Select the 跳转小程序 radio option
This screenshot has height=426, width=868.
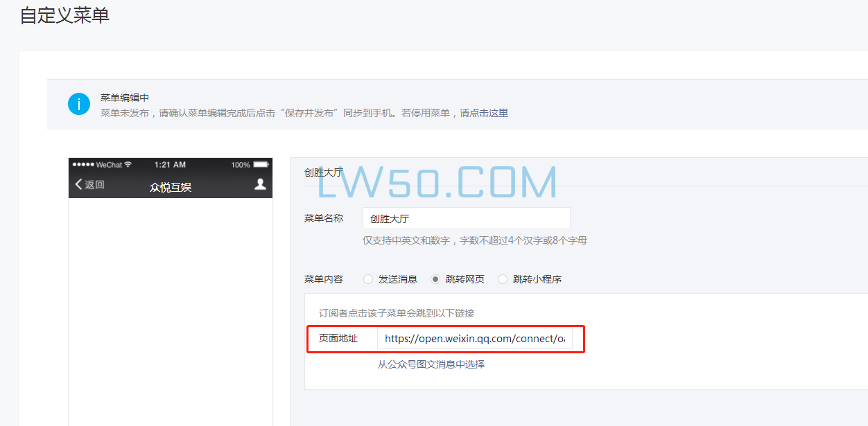point(501,279)
